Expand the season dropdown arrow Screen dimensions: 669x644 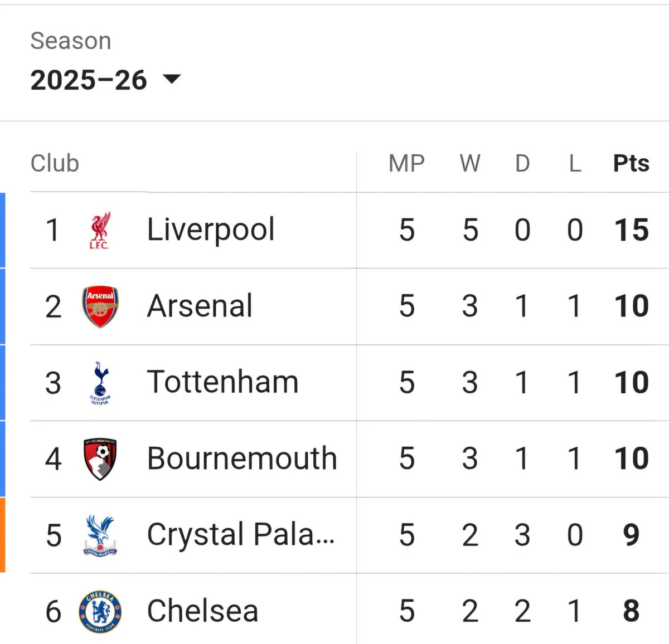point(172,79)
